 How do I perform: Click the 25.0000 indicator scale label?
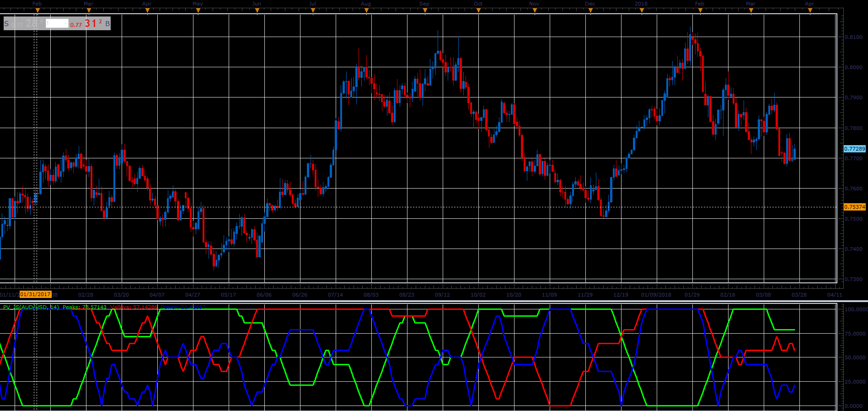coord(855,382)
